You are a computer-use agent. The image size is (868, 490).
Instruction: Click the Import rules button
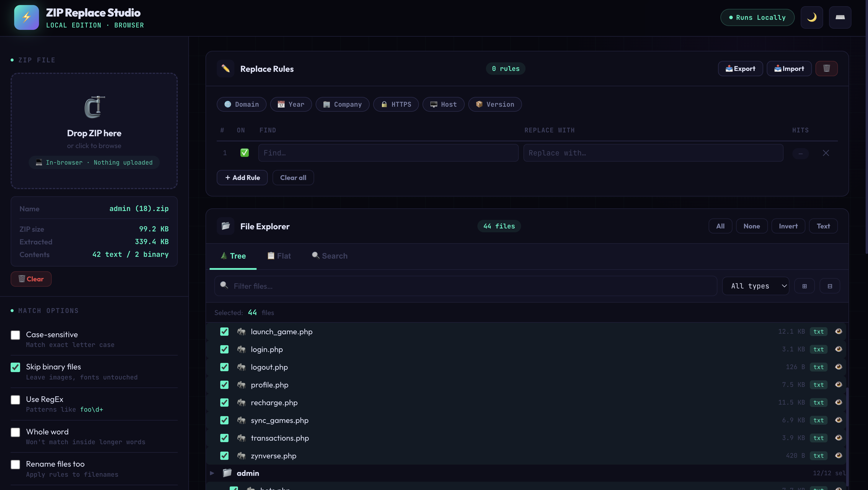click(789, 69)
